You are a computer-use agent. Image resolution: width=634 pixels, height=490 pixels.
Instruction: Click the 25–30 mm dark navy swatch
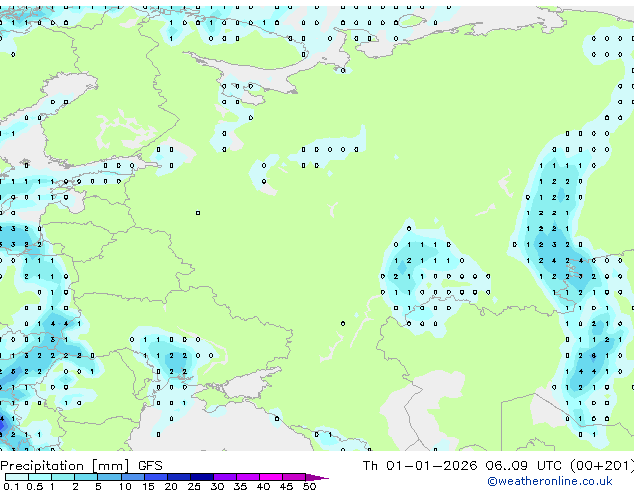(x=202, y=477)
